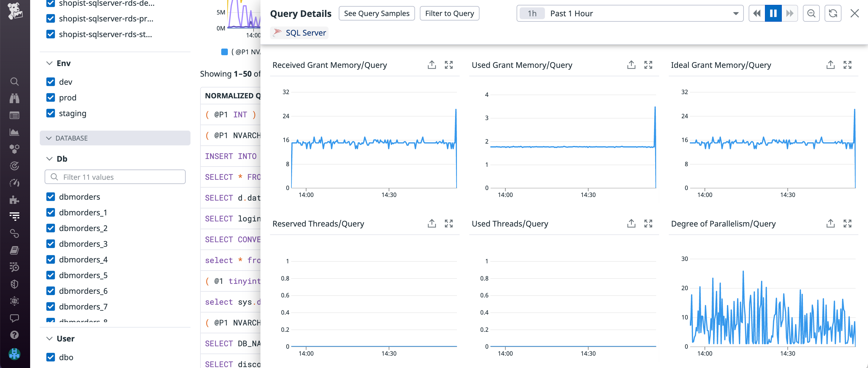The image size is (868, 368).
Task: Expand Used Grant Memory/Query to fullscreen
Action: click(x=648, y=65)
